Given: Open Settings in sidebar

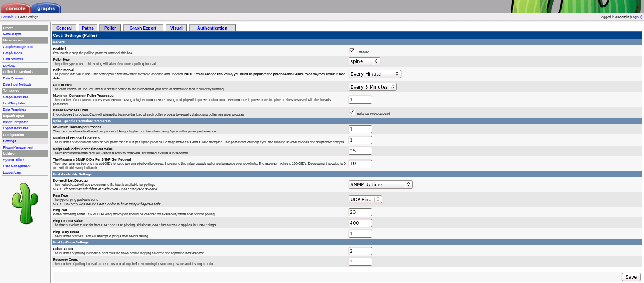Looking at the screenshot, I should (10, 141).
